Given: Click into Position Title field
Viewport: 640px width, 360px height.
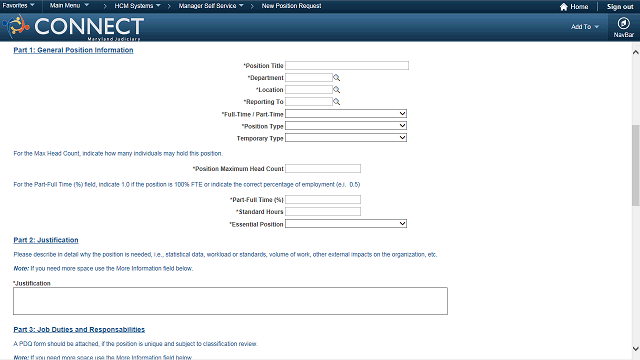Looking at the screenshot, I should 347,65.
